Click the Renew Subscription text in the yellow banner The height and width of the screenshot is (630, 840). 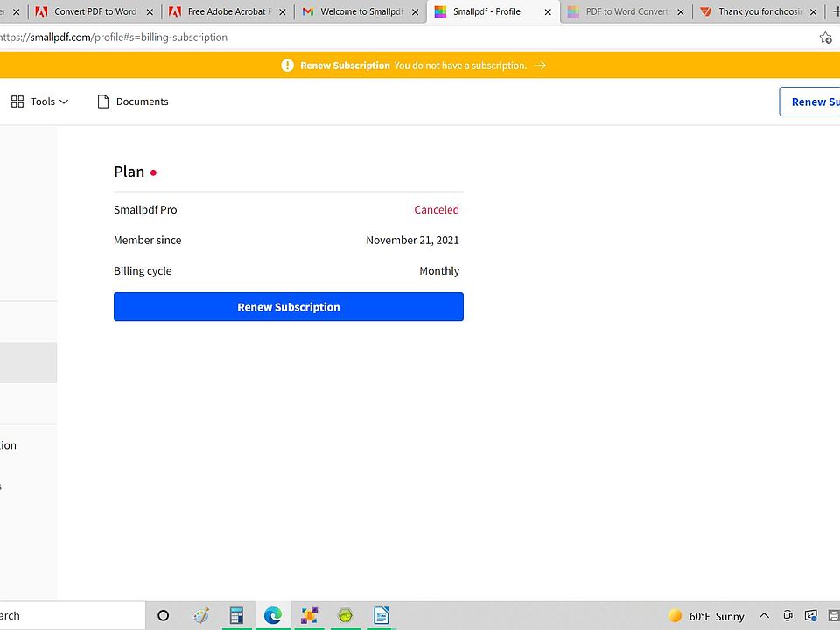[x=345, y=66]
